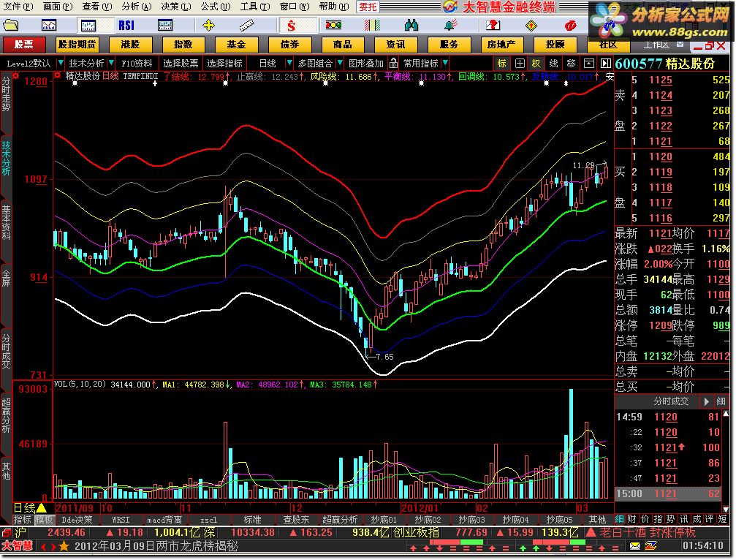Click the 15:00 trade row in 分时成交
The image size is (736, 560).
tap(667, 493)
